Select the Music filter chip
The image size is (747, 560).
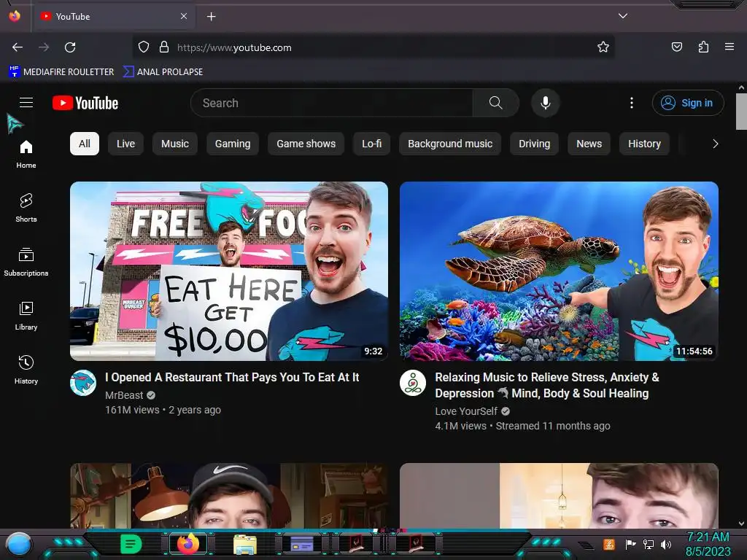(175, 144)
